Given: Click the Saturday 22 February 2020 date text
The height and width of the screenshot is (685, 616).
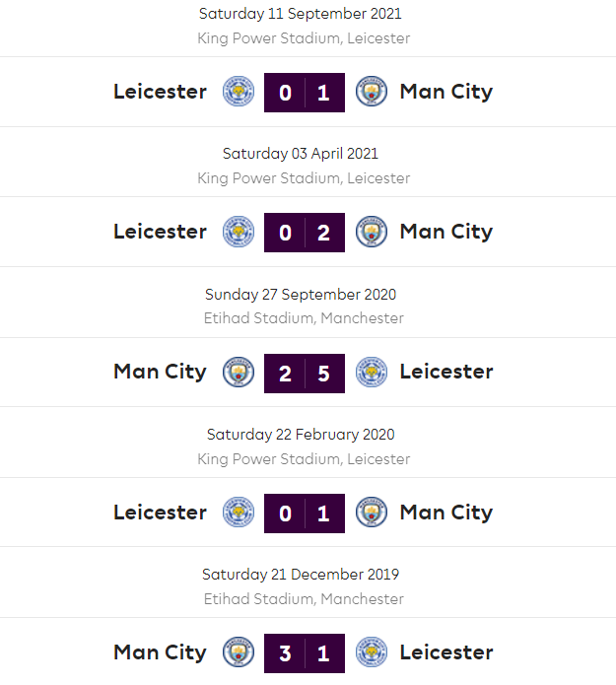Looking at the screenshot, I should (301, 435).
